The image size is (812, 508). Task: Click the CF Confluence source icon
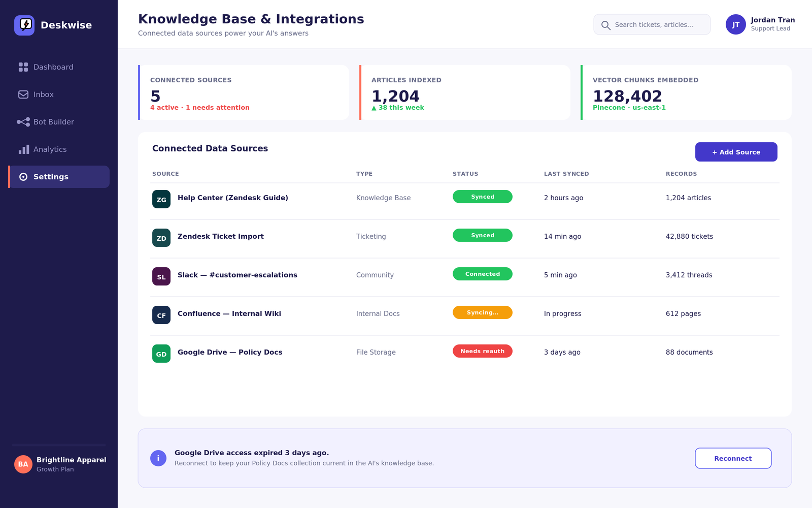coord(161,315)
